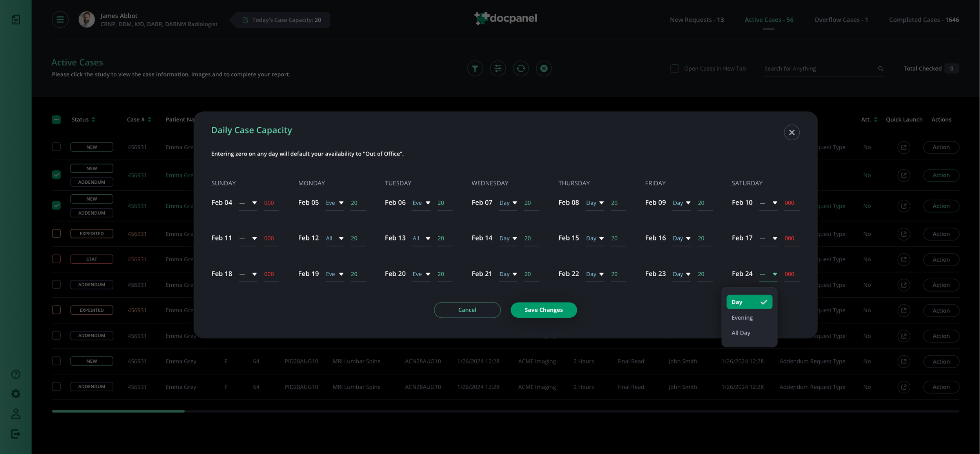Click the clear filters X icon
Screen dimensions: 980x454
(x=544, y=69)
